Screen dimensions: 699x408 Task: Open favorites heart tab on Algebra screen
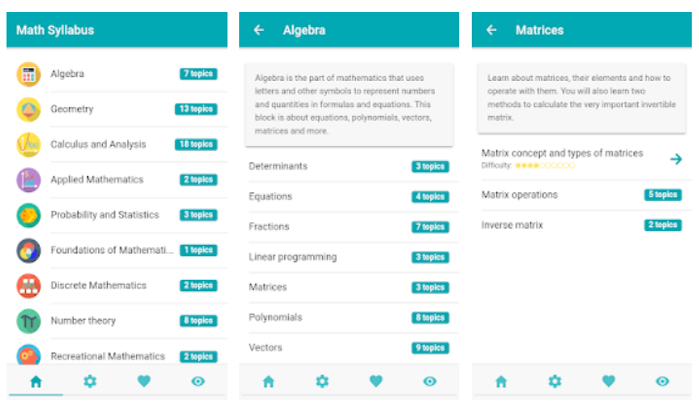click(x=376, y=381)
